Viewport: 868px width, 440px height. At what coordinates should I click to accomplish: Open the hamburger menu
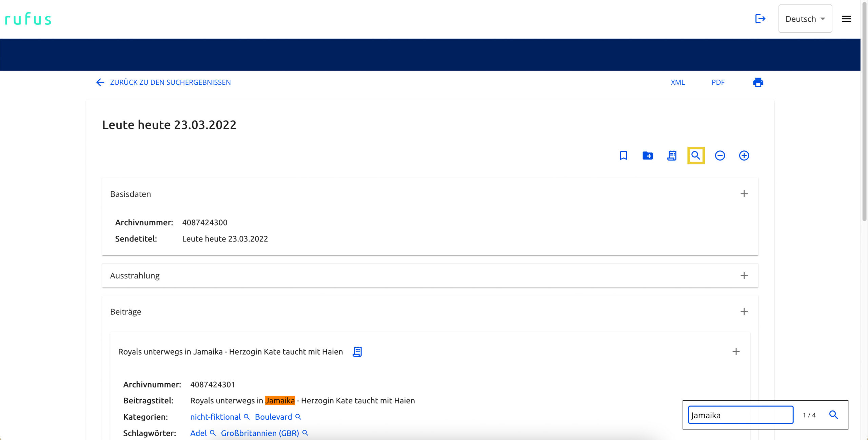(846, 19)
